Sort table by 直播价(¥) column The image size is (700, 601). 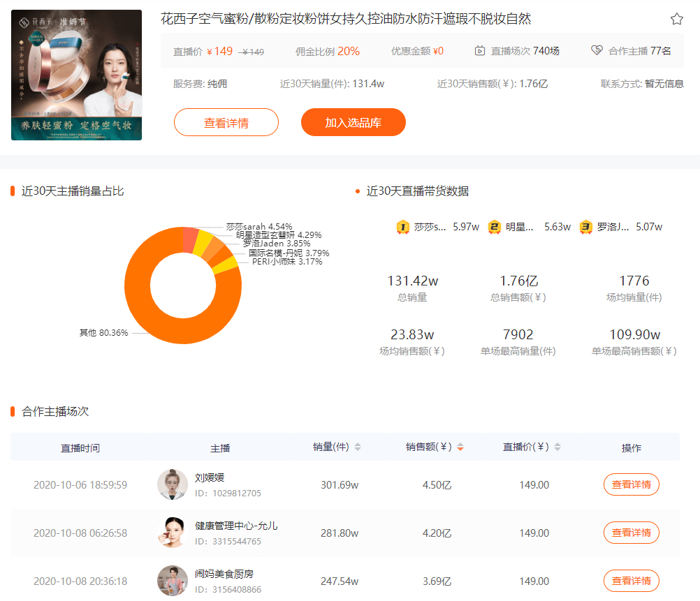557,447
